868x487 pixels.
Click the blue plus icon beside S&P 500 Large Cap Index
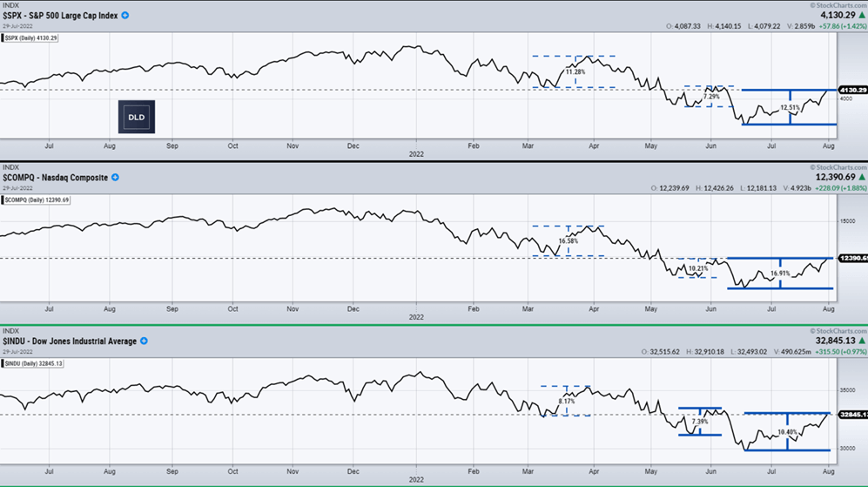click(125, 16)
